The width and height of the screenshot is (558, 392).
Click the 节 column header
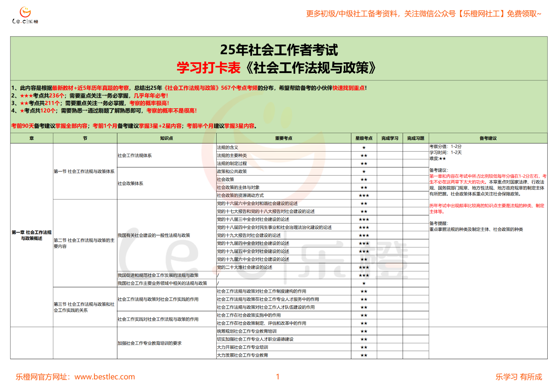85,138
